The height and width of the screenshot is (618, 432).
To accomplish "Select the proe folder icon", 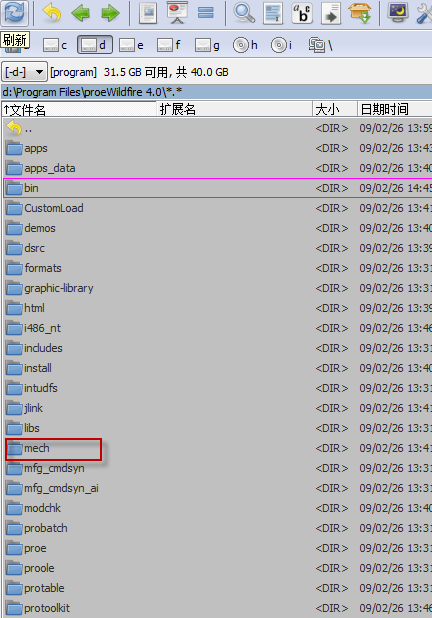I will [x=14, y=549].
